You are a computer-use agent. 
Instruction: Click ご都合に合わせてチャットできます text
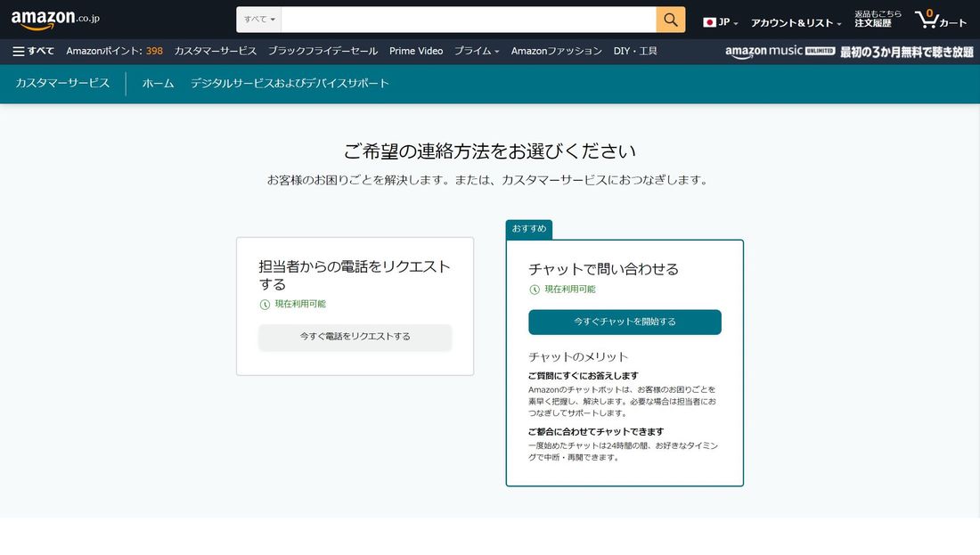tap(596, 432)
